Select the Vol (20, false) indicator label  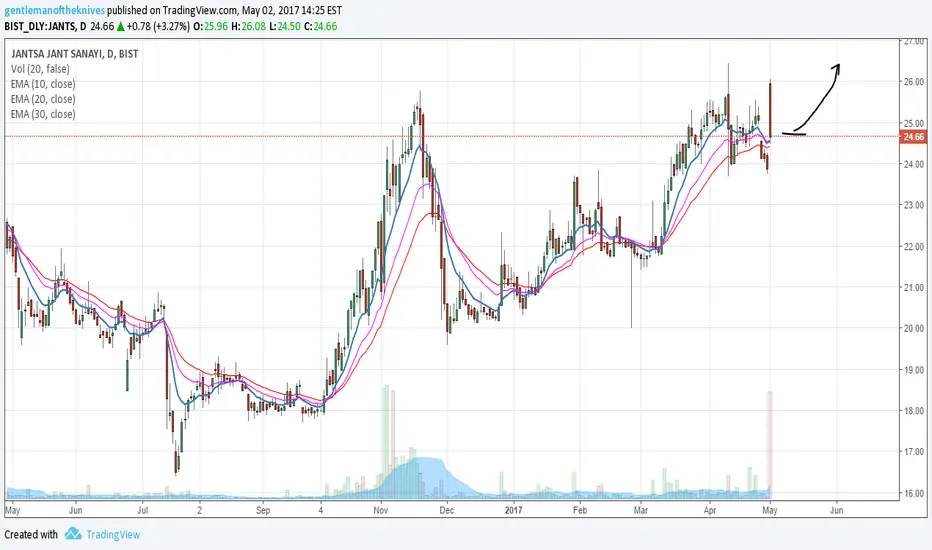[40, 69]
